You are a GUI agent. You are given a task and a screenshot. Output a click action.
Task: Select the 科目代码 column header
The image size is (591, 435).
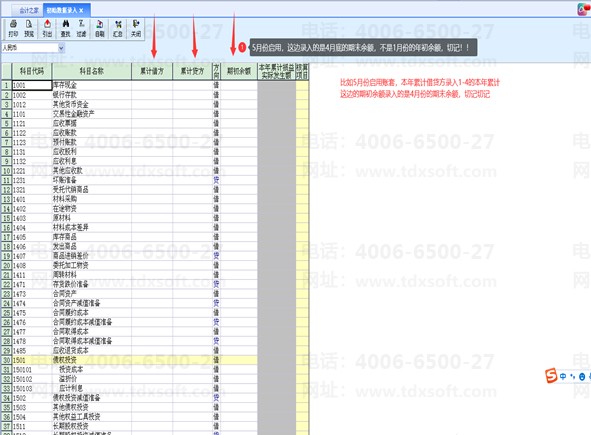(32, 71)
